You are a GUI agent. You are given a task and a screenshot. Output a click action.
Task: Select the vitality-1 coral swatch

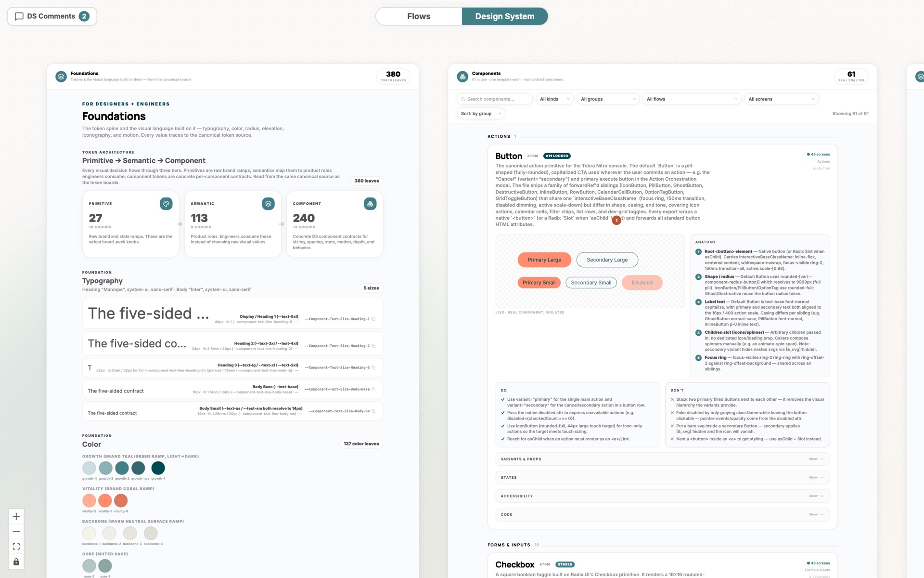point(105,500)
